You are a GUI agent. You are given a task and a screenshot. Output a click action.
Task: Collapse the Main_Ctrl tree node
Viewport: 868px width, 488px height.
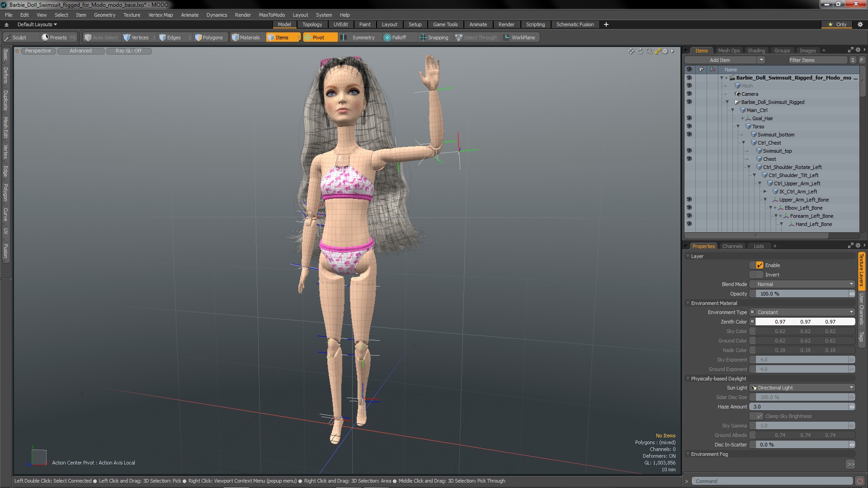tap(733, 110)
